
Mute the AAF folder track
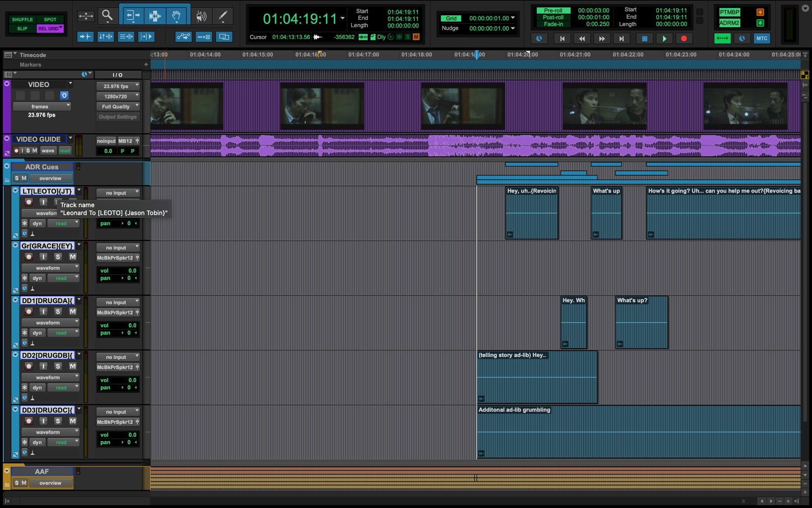point(24,483)
